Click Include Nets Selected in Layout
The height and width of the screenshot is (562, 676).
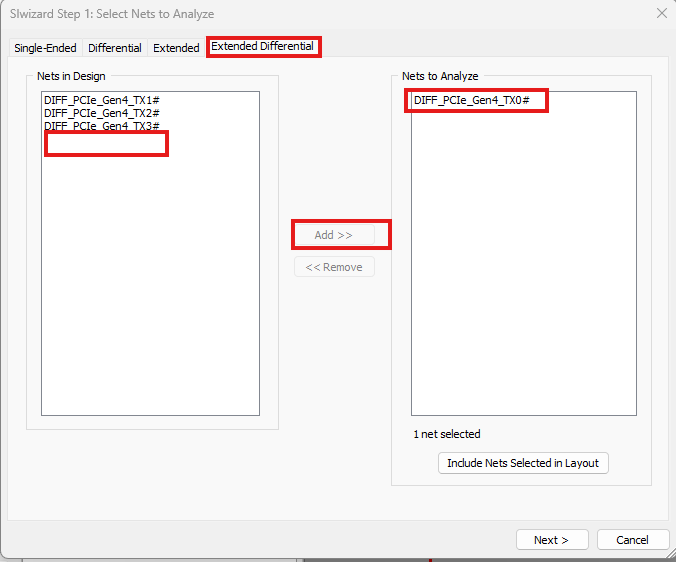click(x=523, y=463)
